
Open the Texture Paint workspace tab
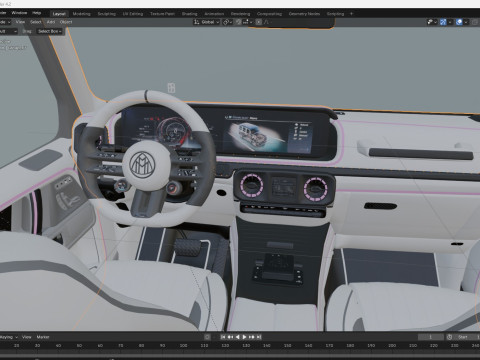162,14
